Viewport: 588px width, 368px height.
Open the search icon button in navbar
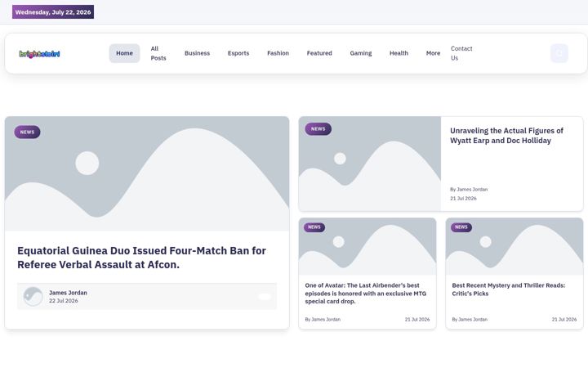(x=559, y=53)
